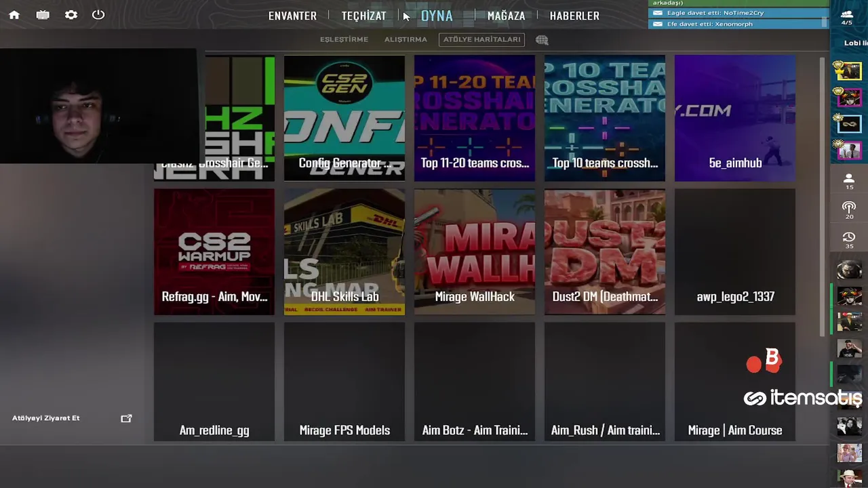
Task: Select the ATÖLYE HARİTALARI sub-tab
Action: tap(482, 39)
